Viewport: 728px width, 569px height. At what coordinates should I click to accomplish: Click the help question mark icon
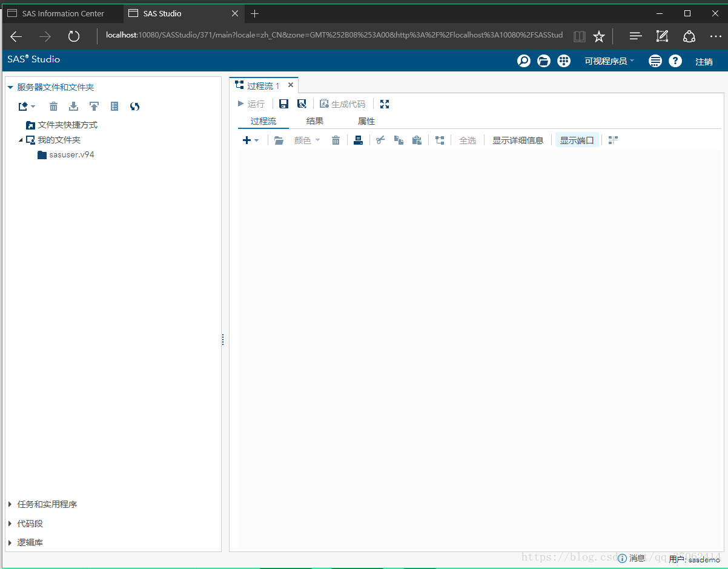pyautogui.click(x=675, y=61)
